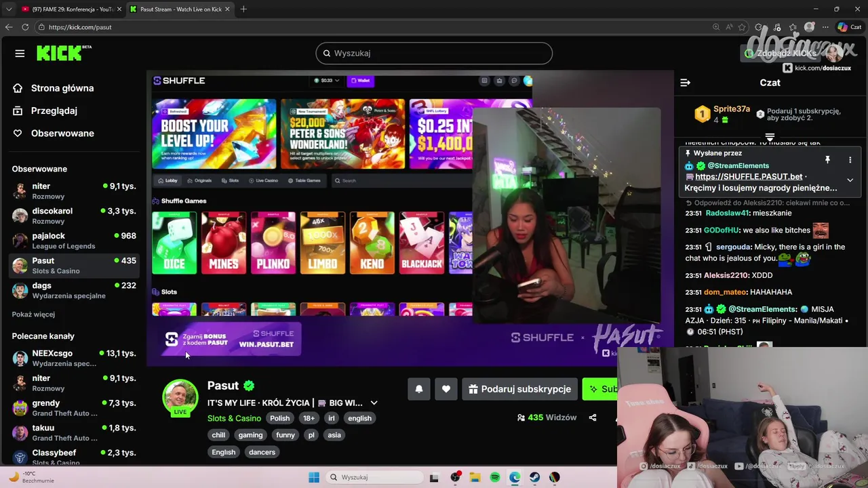The width and height of the screenshot is (868, 488).
Task: Select the asia tag
Action: (x=334, y=435)
